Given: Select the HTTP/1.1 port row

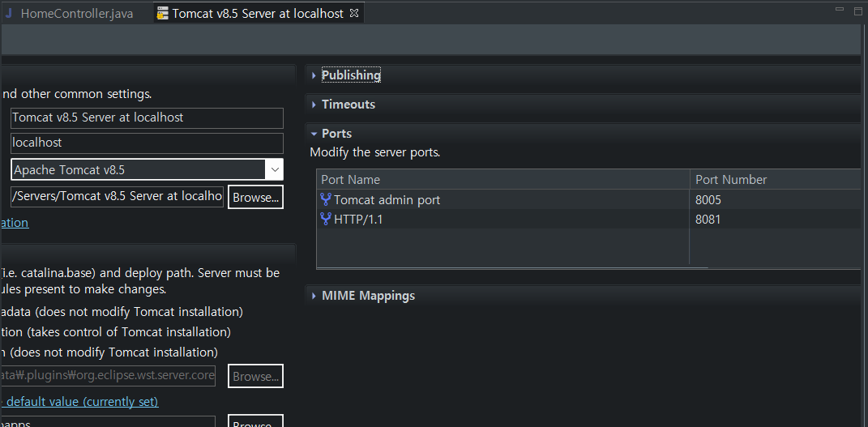Looking at the screenshot, I should (x=588, y=220).
